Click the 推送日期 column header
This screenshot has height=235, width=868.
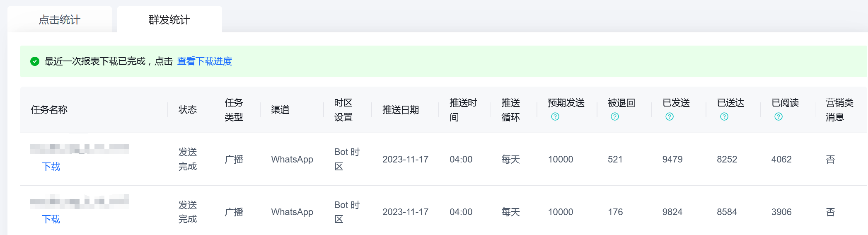pos(401,110)
